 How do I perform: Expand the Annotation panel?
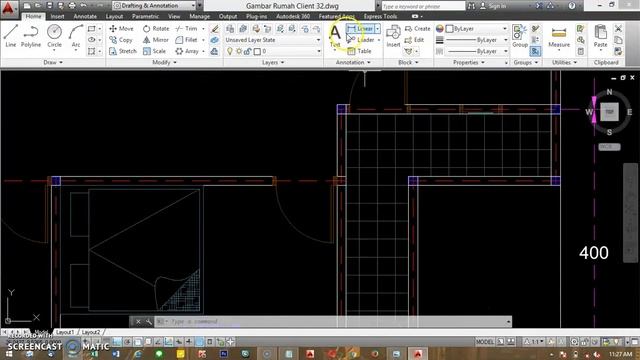point(353,62)
